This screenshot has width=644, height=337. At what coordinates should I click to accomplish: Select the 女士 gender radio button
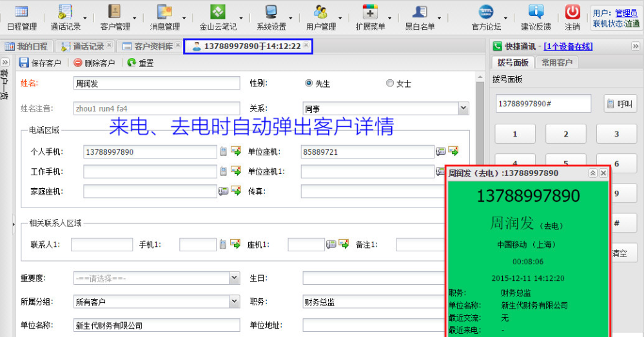[x=389, y=83]
